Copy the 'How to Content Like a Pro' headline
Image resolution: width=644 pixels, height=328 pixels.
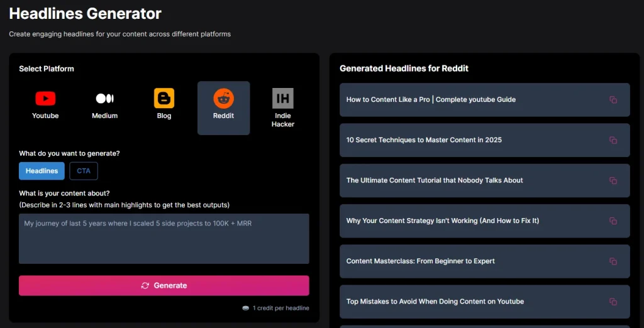[613, 100]
